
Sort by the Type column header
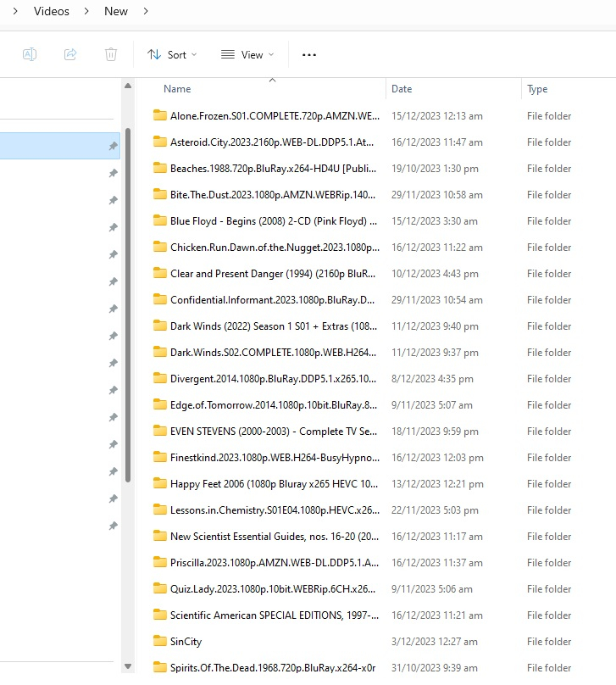click(537, 89)
